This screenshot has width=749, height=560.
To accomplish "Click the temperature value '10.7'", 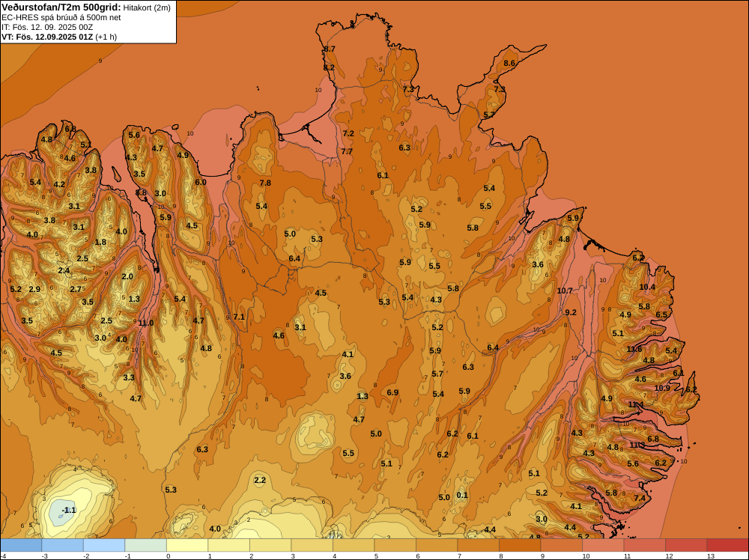I will (x=565, y=290).
